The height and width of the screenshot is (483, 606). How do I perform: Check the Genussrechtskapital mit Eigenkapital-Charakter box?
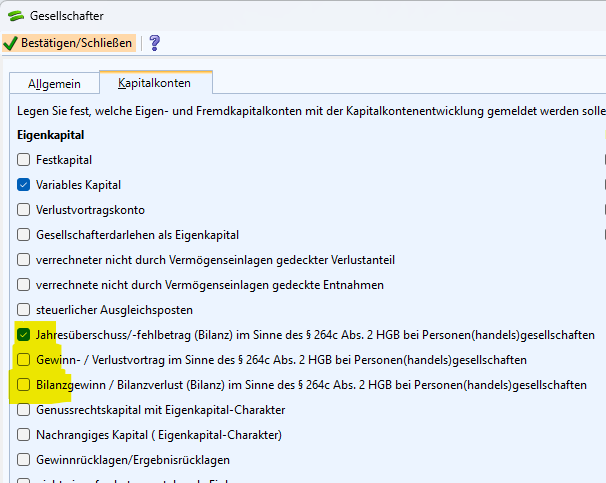[24, 410]
